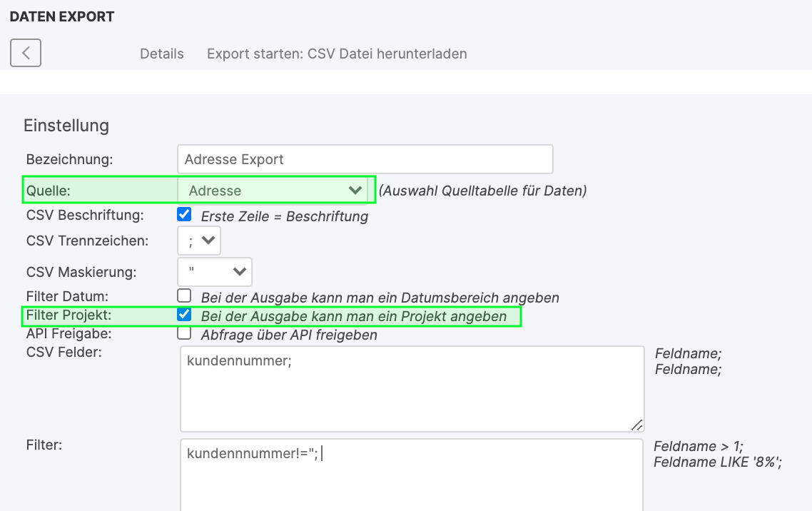The image size is (812, 511).
Task: Focus the Bezeichnung field "Adresse Export"
Action: tap(365, 159)
